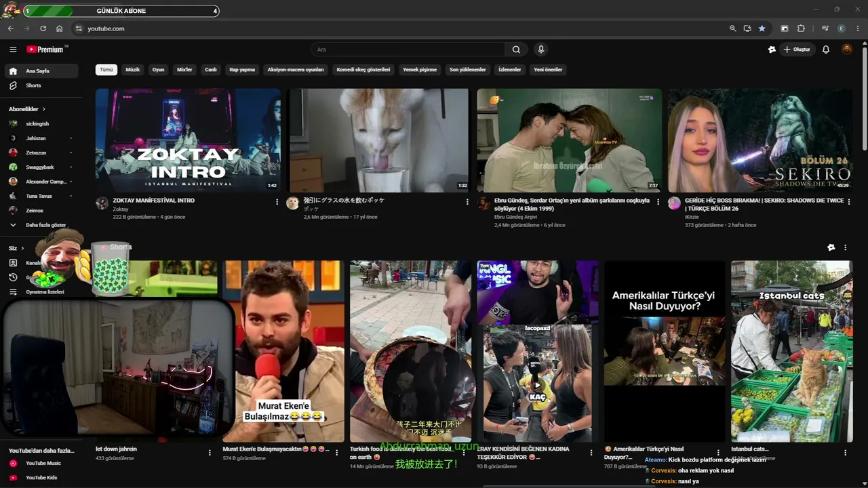Expand the Siz section chevron

coord(22,249)
